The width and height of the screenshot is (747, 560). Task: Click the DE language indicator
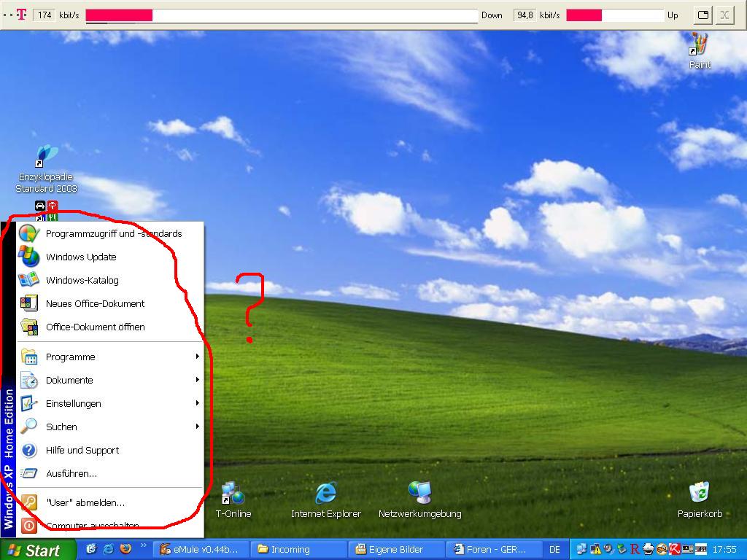click(554, 550)
